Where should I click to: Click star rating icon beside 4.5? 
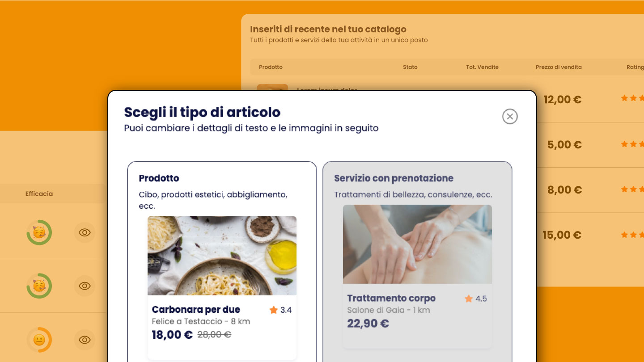469,299
